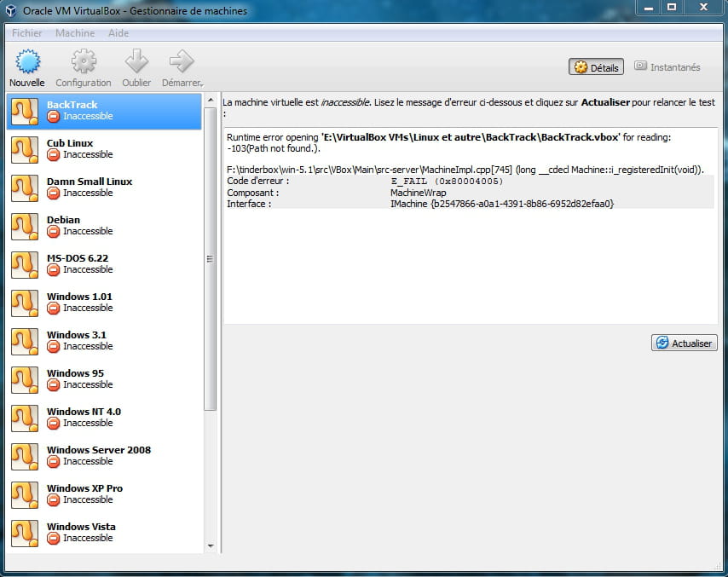Open the Aide menu
Viewport: 728px width, 577px height.
pyautogui.click(x=118, y=33)
